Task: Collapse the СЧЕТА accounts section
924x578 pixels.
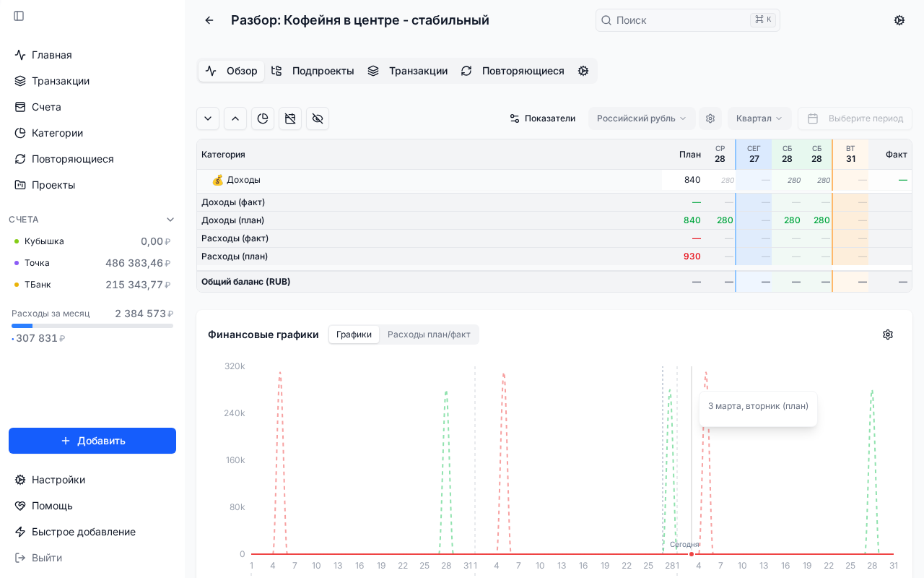Action: [170, 220]
